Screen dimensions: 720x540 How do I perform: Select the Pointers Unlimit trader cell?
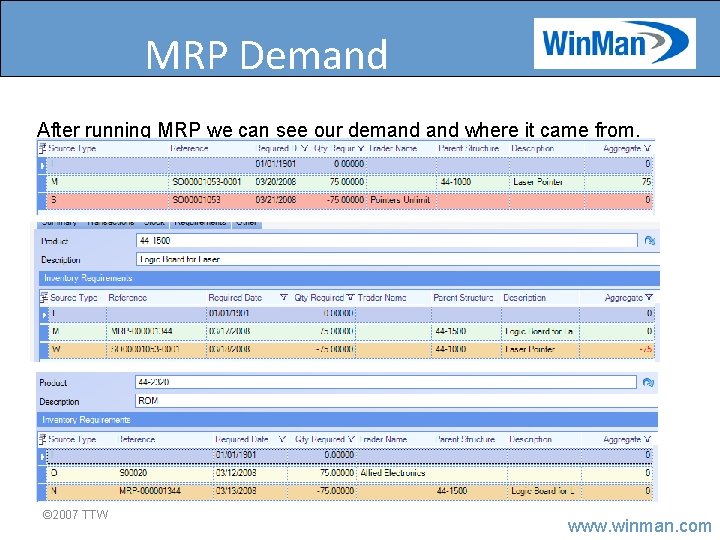(400, 200)
